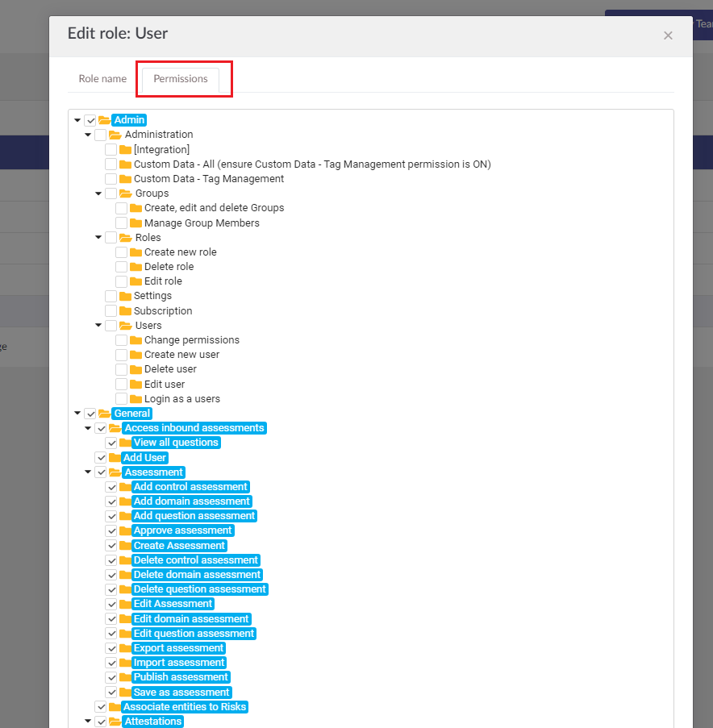Select the Delete user label

[170, 369]
